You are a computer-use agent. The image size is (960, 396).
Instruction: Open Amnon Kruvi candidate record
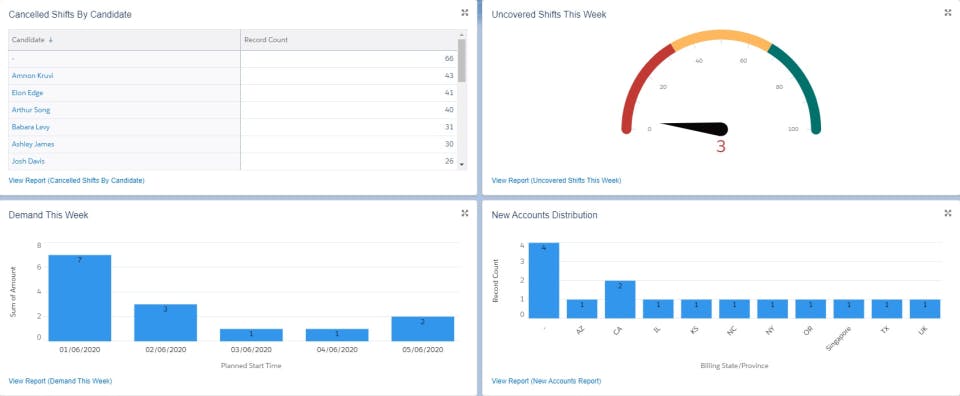tap(32, 75)
